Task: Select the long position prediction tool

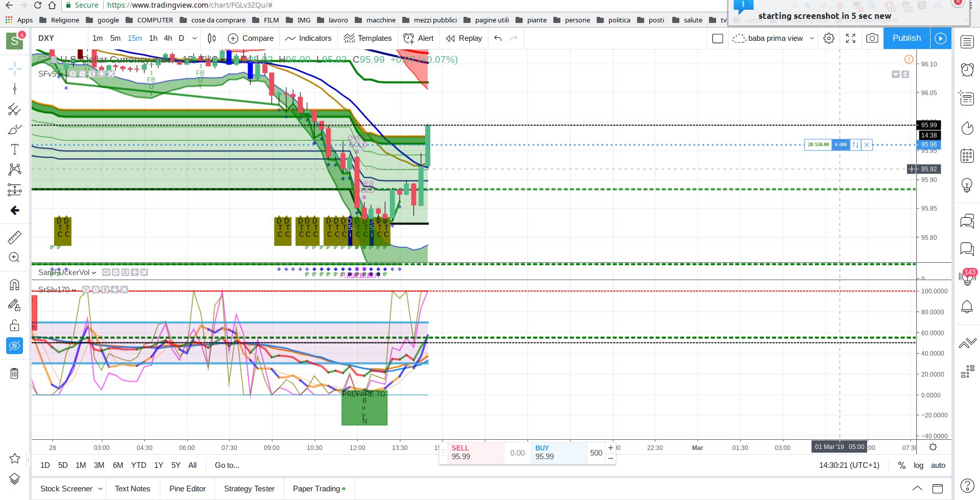Action: 15,190
